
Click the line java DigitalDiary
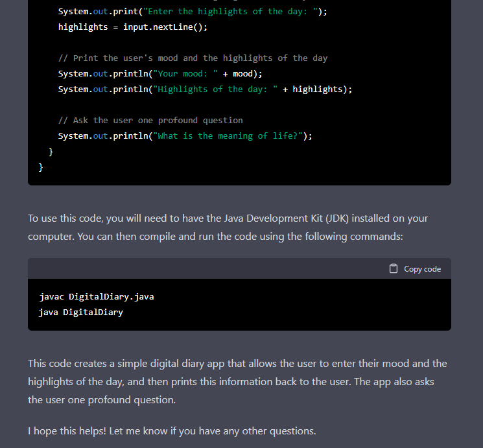[x=81, y=312]
